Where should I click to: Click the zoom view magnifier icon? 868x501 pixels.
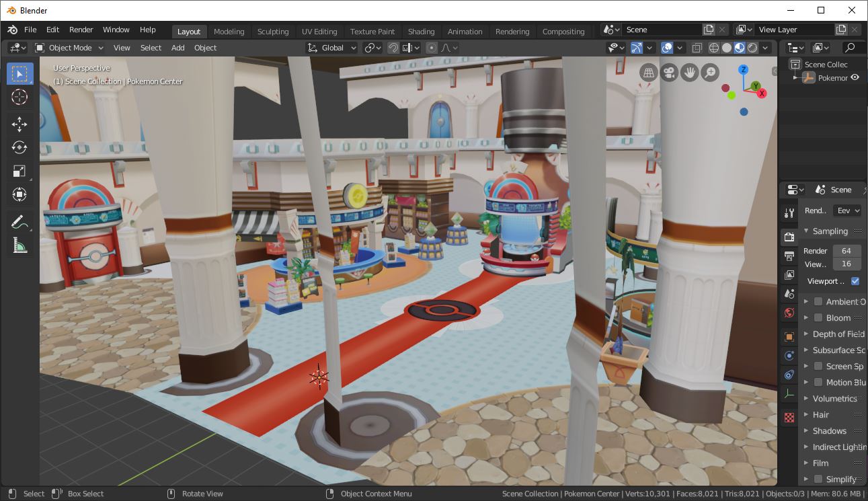(x=710, y=73)
